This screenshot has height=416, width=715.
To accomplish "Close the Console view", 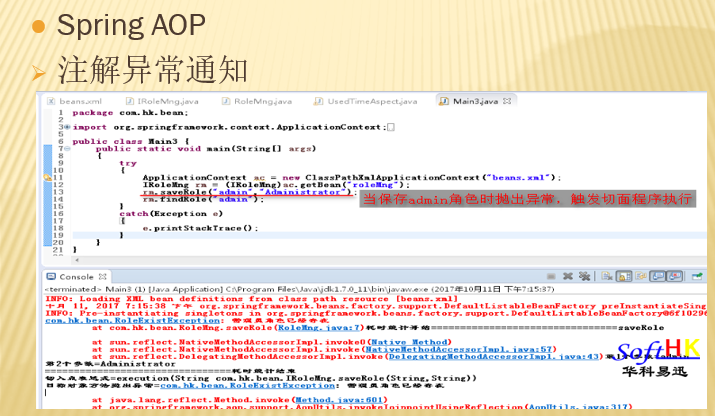I will (x=103, y=277).
